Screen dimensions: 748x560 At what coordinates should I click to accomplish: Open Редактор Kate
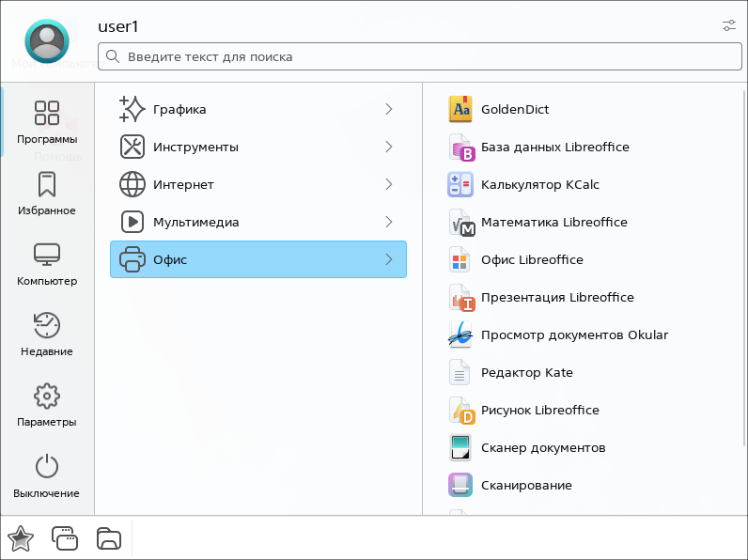click(526, 372)
